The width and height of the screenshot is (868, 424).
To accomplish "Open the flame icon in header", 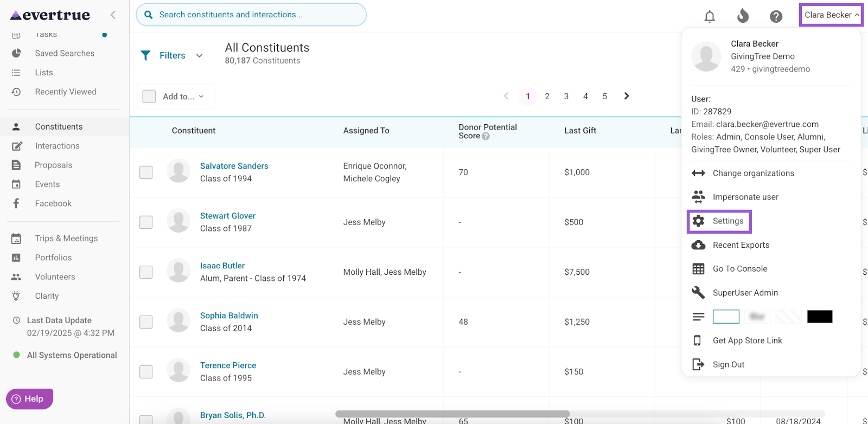I will (x=743, y=16).
